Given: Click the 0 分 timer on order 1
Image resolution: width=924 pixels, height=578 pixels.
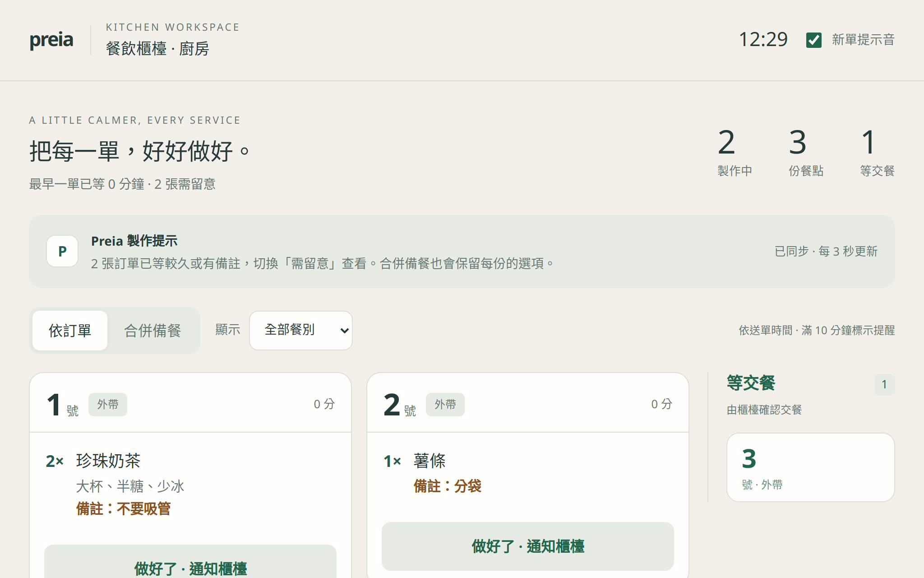Looking at the screenshot, I should (x=324, y=404).
